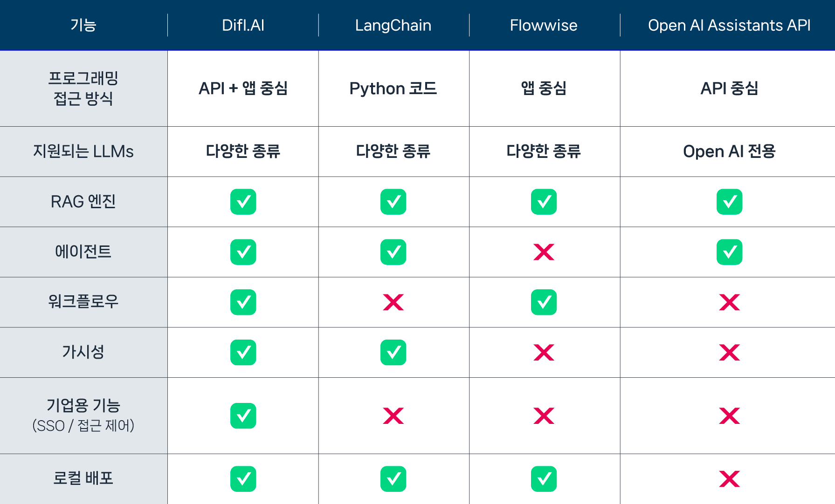Click LangChain red X in 워크플로우 row
The width and height of the screenshot is (835, 504).
point(393,302)
